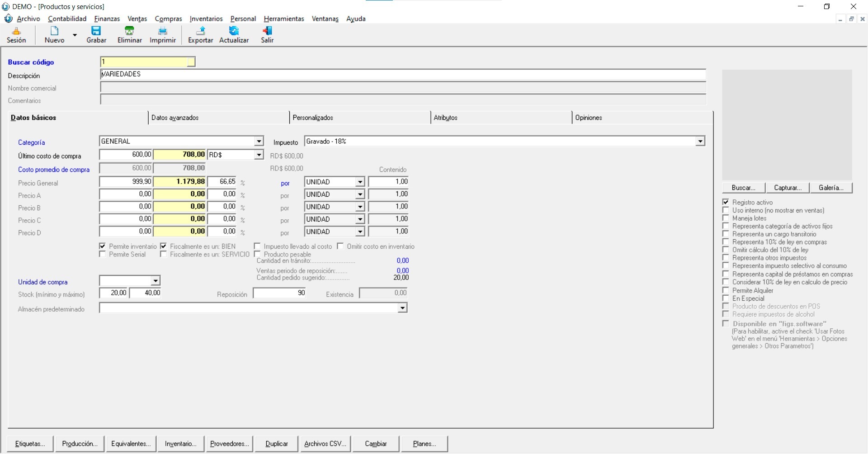Click the Sesión toolbar icon

click(16, 34)
